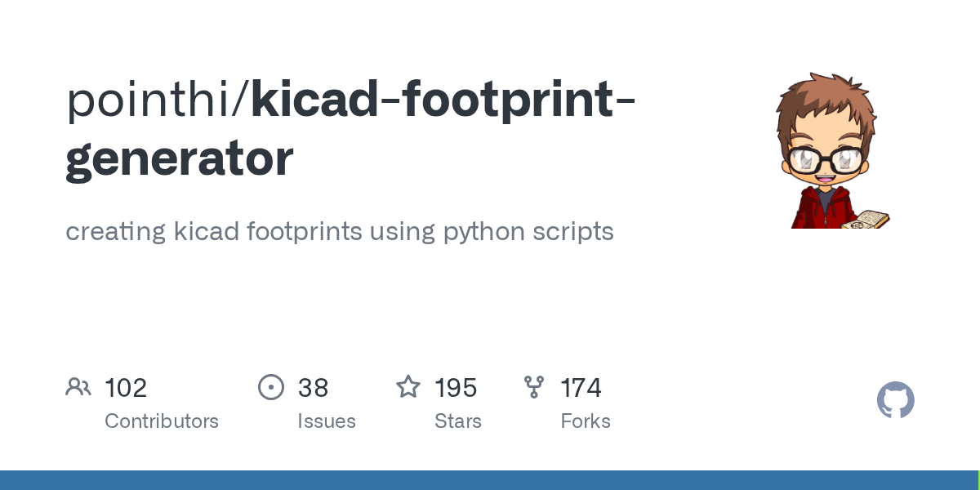Click the description about python scripts
This screenshot has height=490, width=980.
339,231
